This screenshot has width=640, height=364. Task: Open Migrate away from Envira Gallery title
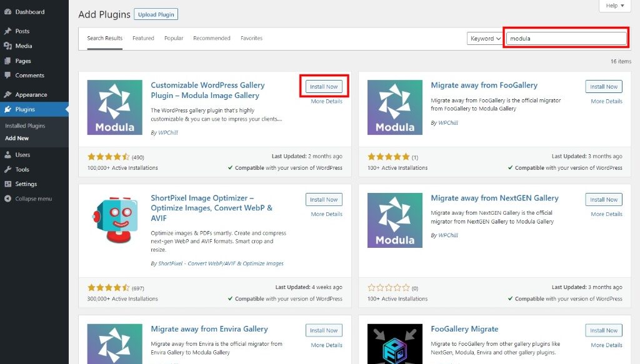(209, 329)
